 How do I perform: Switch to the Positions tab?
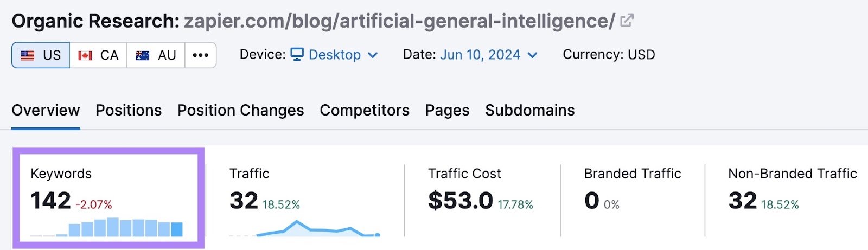tap(129, 110)
